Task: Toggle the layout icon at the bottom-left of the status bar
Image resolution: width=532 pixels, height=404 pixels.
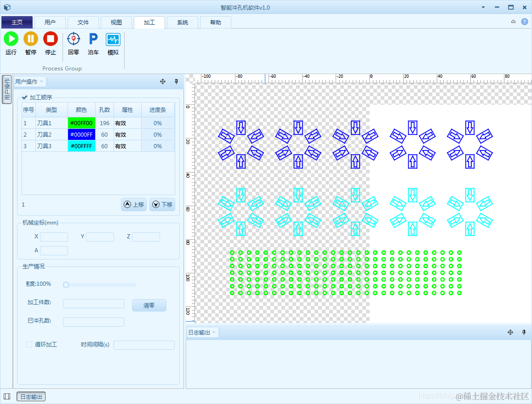Action: 7,397
